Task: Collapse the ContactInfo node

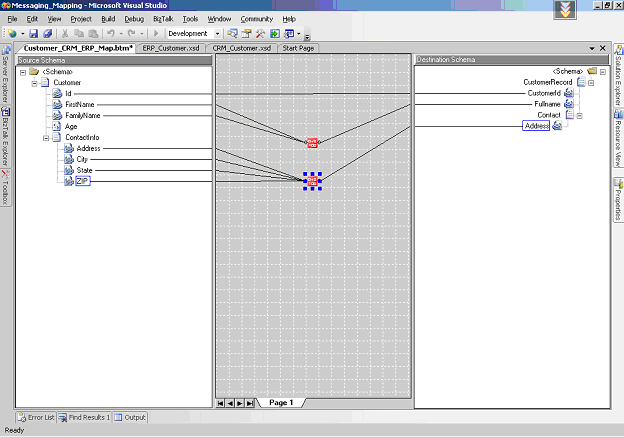Action: tap(46, 138)
